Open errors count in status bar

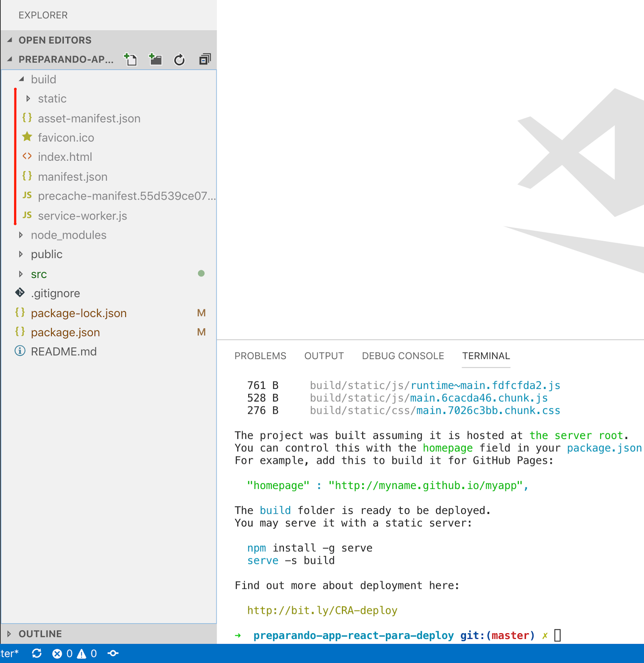coord(62,653)
